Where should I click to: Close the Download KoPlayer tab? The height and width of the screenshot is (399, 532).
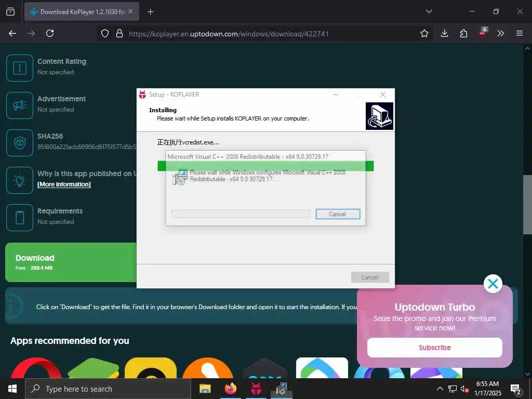coord(130,11)
